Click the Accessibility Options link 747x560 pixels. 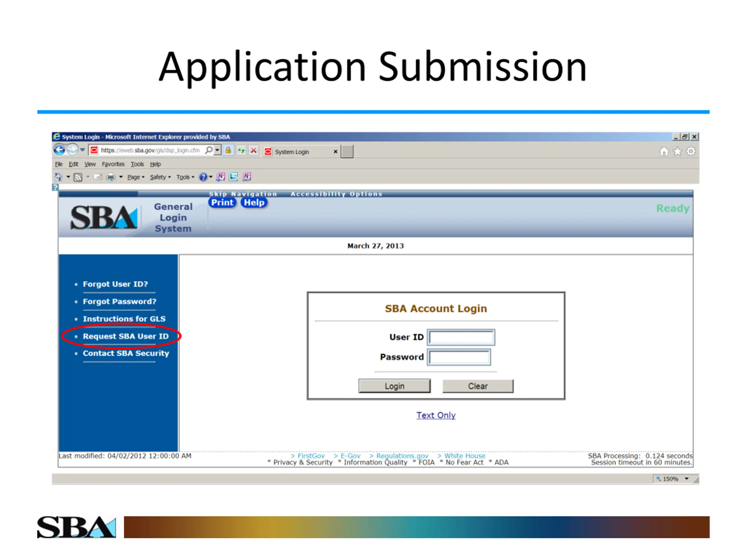336,194
